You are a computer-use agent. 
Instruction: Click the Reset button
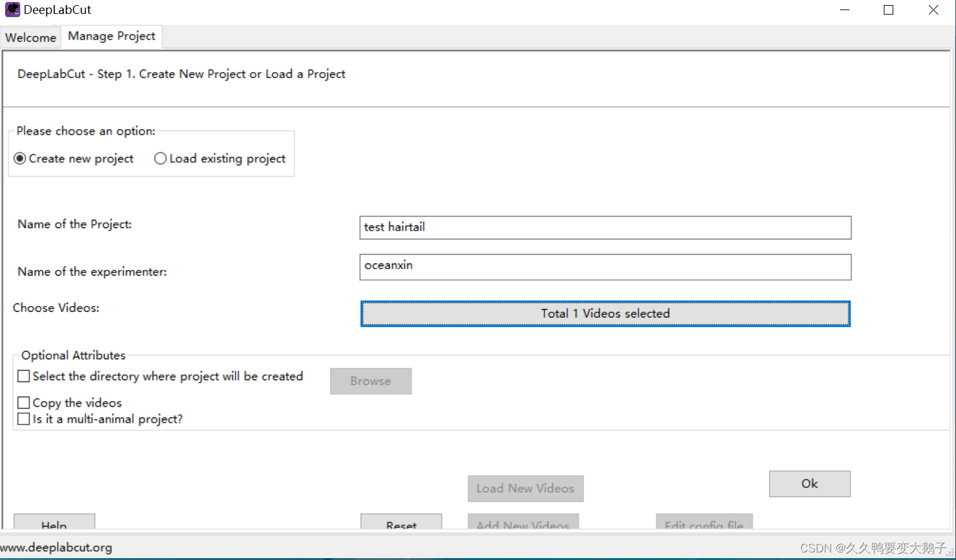pyautogui.click(x=401, y=522)
